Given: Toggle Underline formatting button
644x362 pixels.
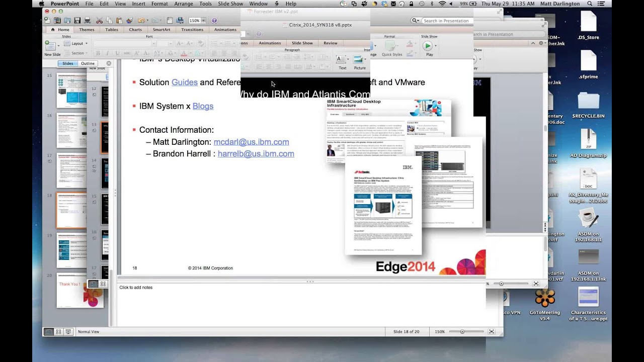Looking at the screenshot, I should (117, 53).
